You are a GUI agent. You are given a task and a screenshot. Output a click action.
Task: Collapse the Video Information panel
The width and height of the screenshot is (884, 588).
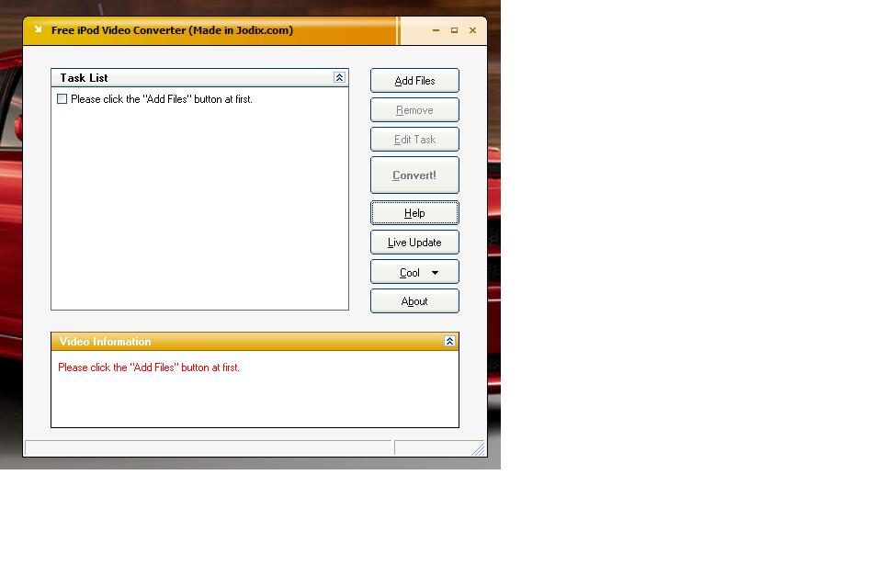click(449, 341)
